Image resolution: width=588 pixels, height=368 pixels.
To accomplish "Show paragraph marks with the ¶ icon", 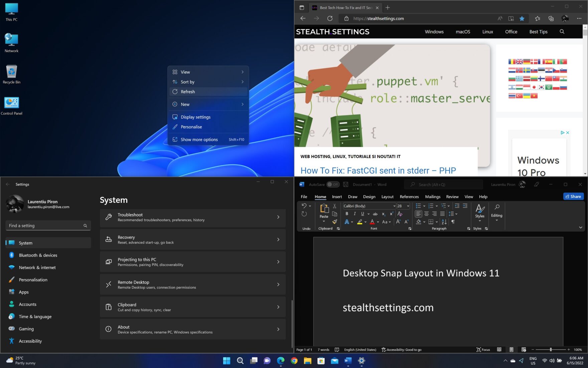I will tap(453, 222).
